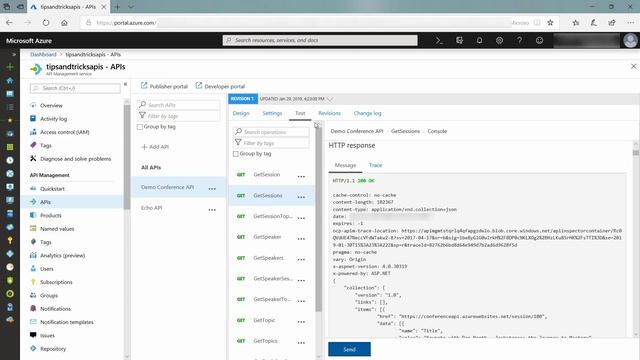Screen dimensions: 640x360
Task: Select Echo API in API list
Action: click(151, 208)
